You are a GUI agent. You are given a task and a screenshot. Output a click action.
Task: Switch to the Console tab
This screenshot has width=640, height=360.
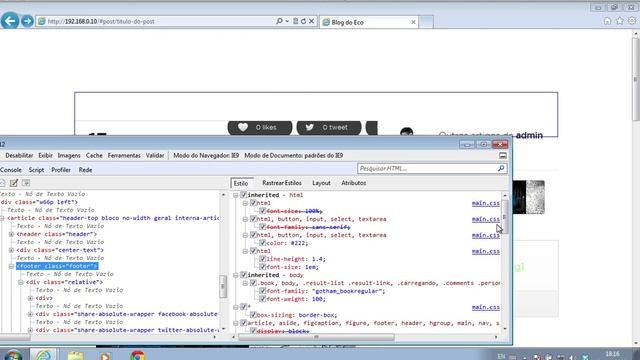pos(11,170)
